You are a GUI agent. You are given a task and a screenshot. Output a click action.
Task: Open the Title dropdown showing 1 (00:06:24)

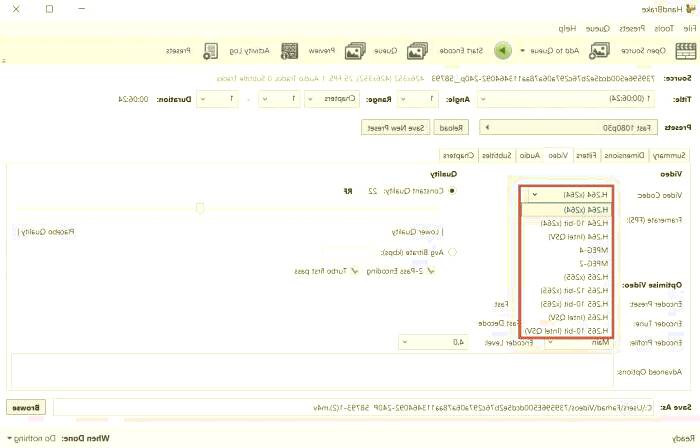click(566, 99)
